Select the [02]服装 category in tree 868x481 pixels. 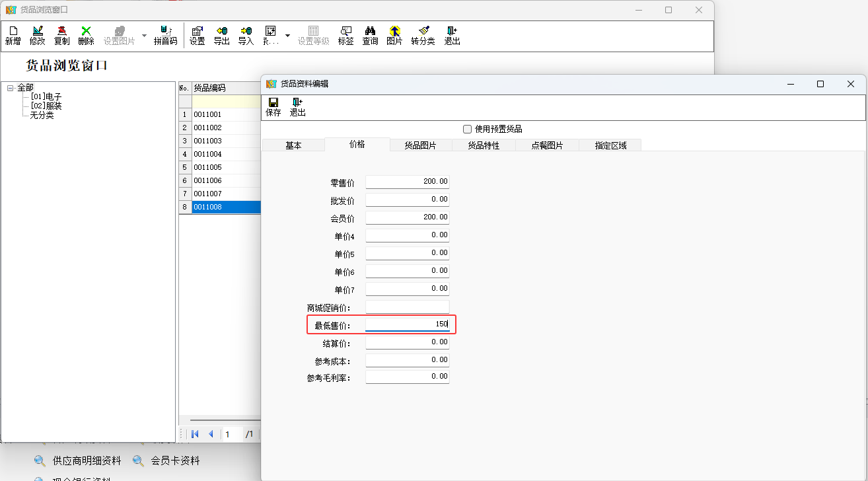pos(46,106)
